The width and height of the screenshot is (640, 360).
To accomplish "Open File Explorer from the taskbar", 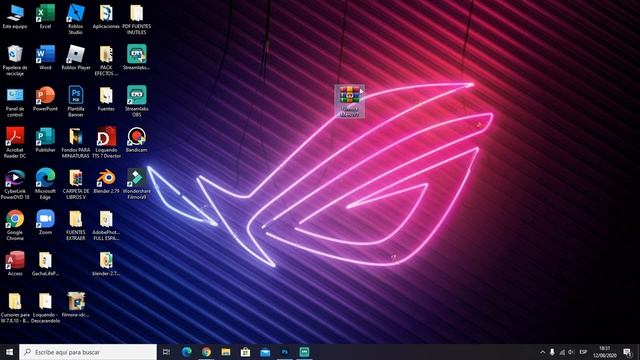I will (x=226, y=352).
